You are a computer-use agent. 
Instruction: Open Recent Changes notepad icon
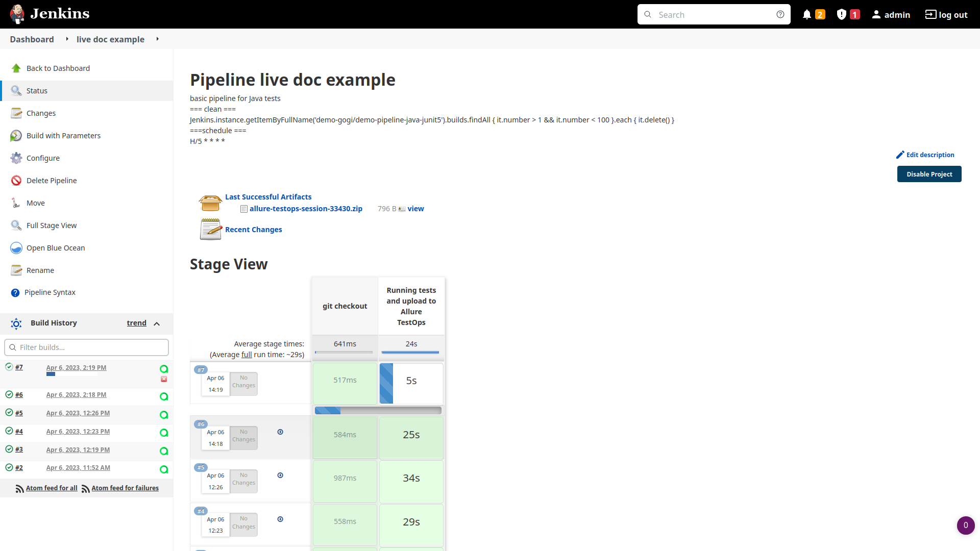point(210,229)
